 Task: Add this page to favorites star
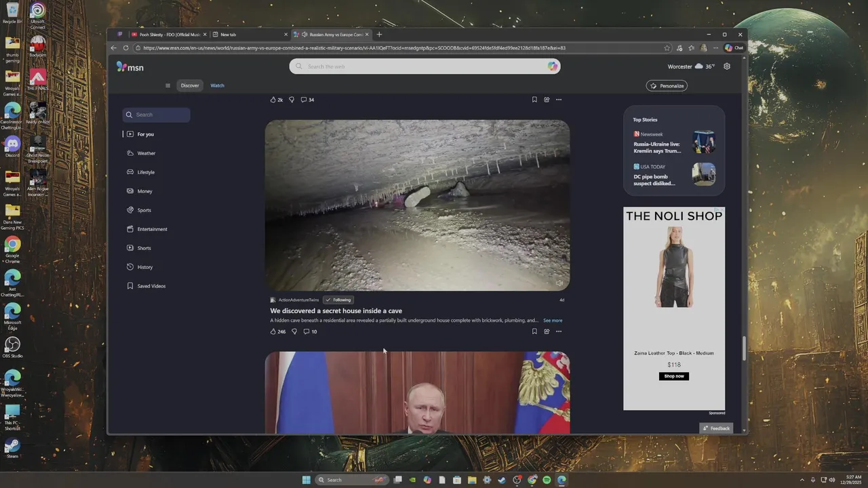667,48
